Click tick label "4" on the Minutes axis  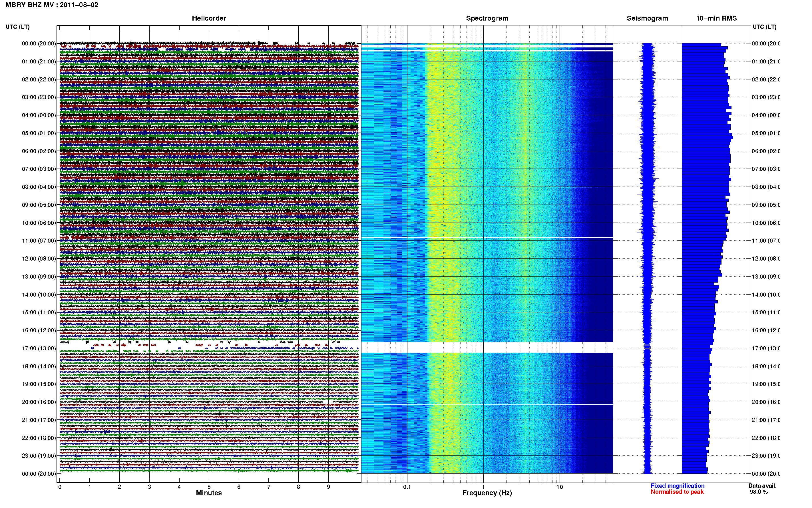click(x=179, y=487)
